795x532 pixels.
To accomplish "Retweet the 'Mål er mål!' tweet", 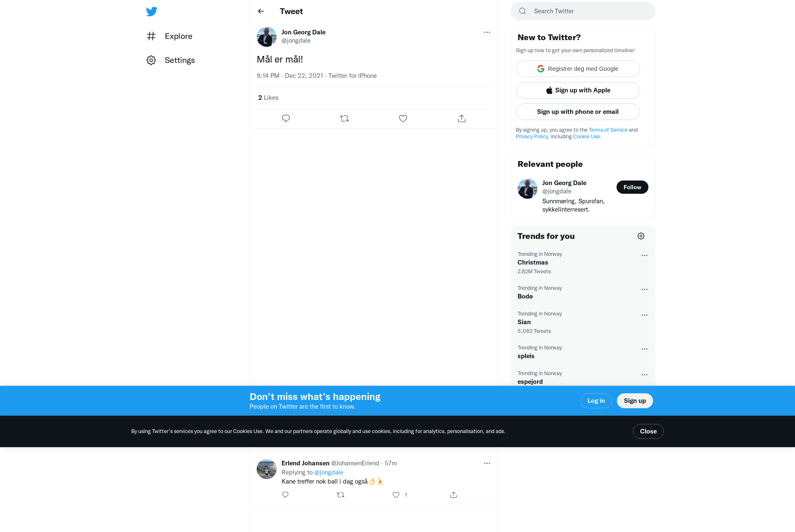I will (x=344, y=118).
